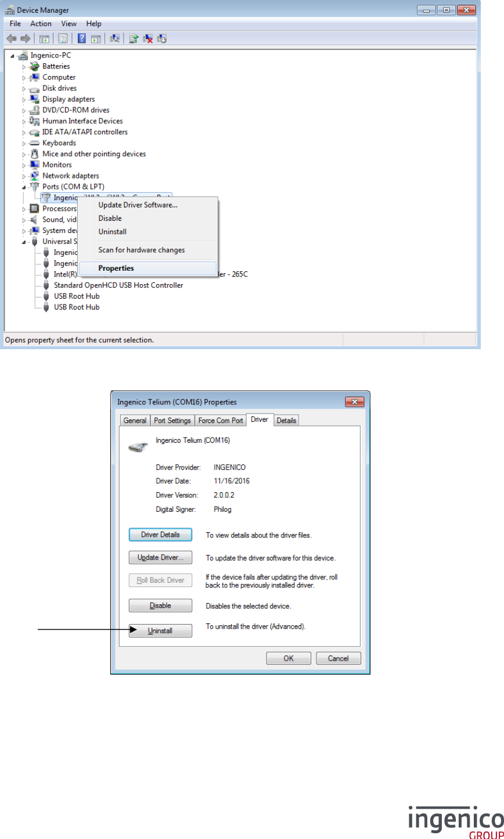Select the Ports (COM & LPT) plug icon
Viewport: 504px width, 839px height.
click(x=34, y=187)
